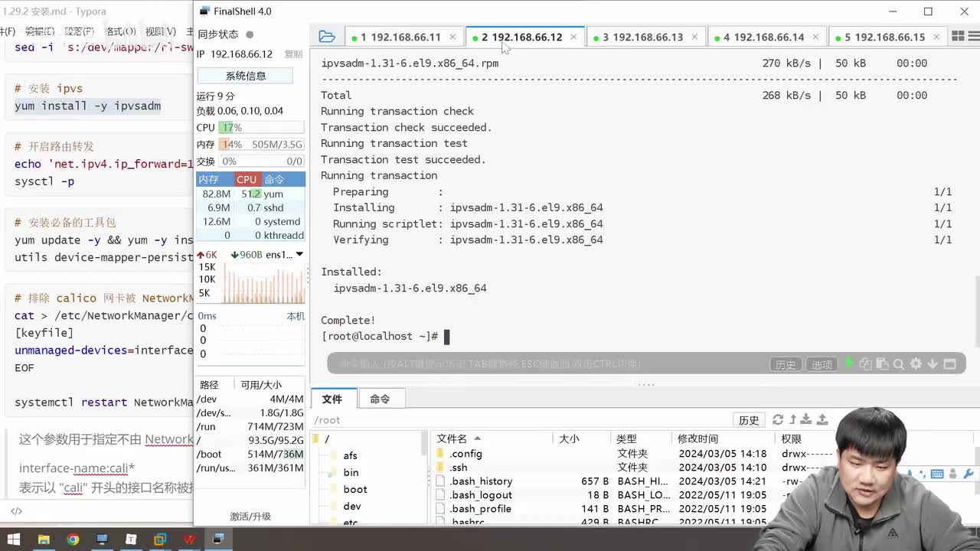Go up to the parent directory
The height and width of the screenshot is (551, 980).
pyautogui.click(x=793, y=419)
